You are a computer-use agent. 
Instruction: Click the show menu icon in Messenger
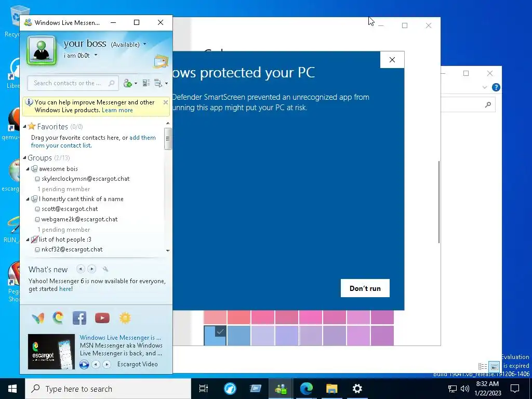pyautogui.click(x=158, y=83)
